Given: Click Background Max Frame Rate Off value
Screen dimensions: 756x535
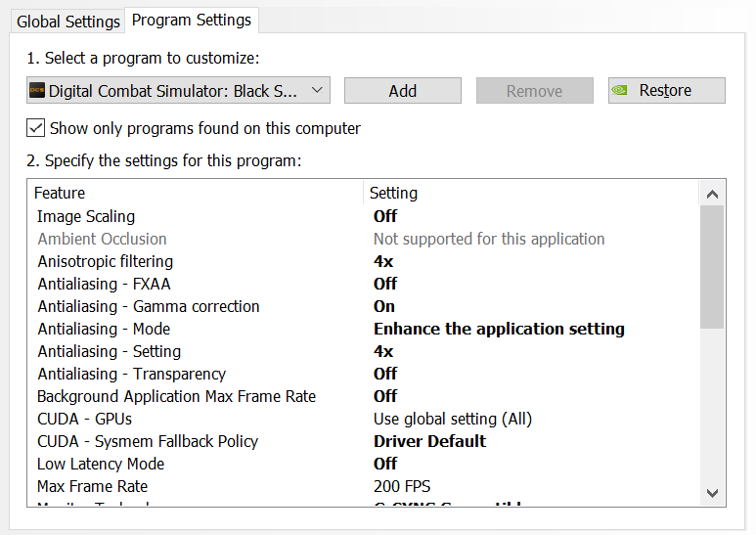Looking at the screenshot, I should point(384,397).
